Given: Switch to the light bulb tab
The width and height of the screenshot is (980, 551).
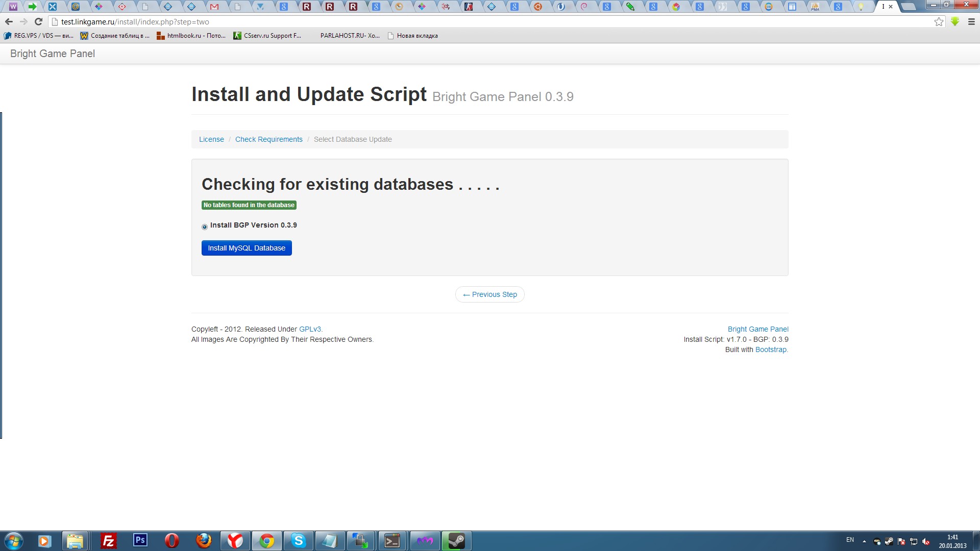Looking at the screenshot, I should [861, 7].
